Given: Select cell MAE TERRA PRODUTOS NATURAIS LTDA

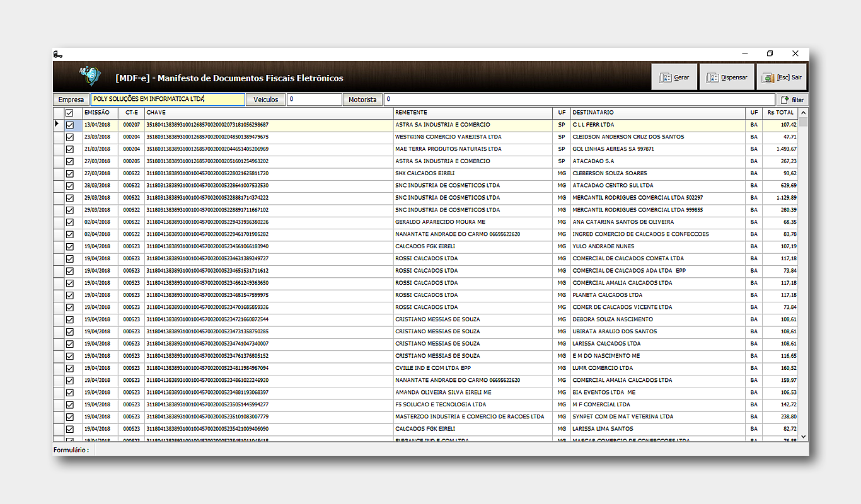Looking at the screenshot, I should click(x=473, y=149).
